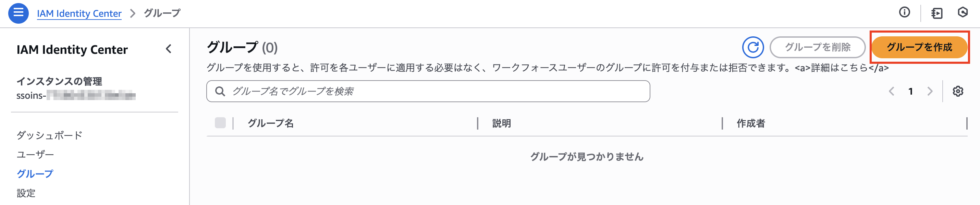Click the info icon in top toolbar

pos(905,13)
